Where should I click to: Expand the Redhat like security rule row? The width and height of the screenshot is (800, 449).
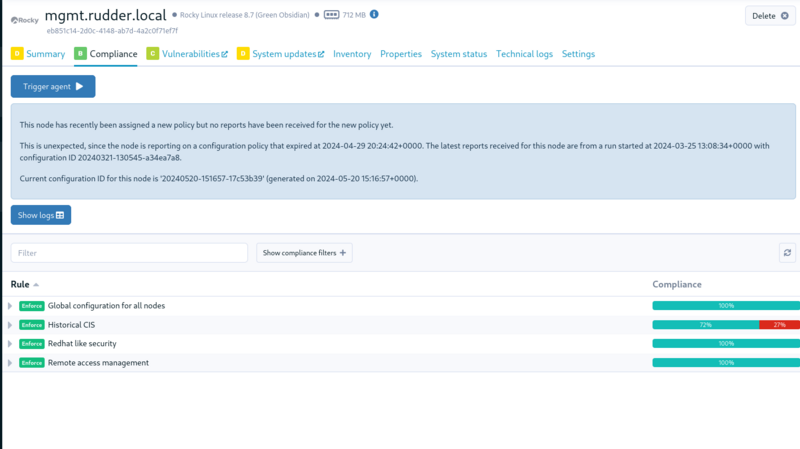click(10, 344)
